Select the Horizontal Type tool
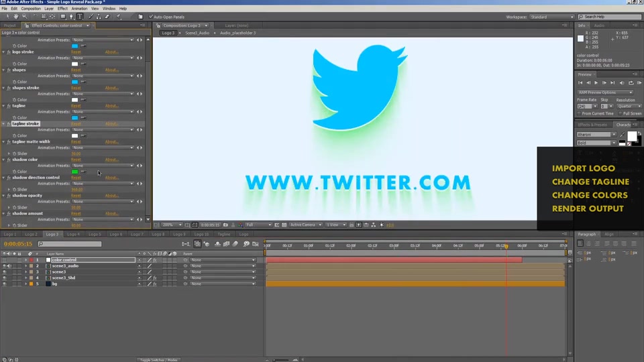This screenshot has height=362, width=644. coord(80,17)
